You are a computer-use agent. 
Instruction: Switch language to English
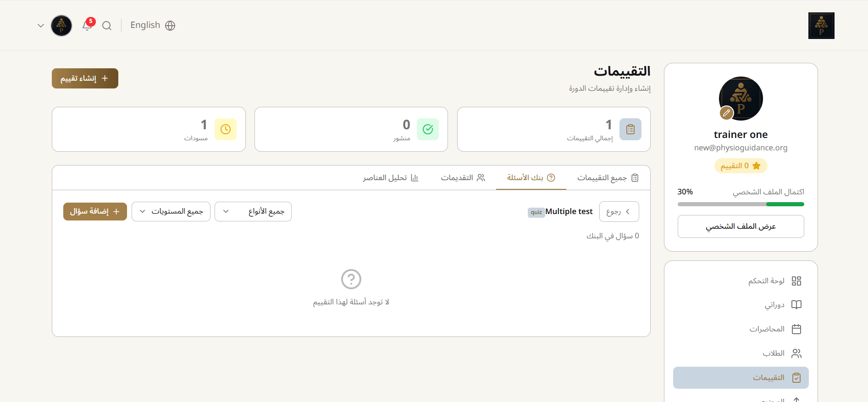click(x=153, y=25)
